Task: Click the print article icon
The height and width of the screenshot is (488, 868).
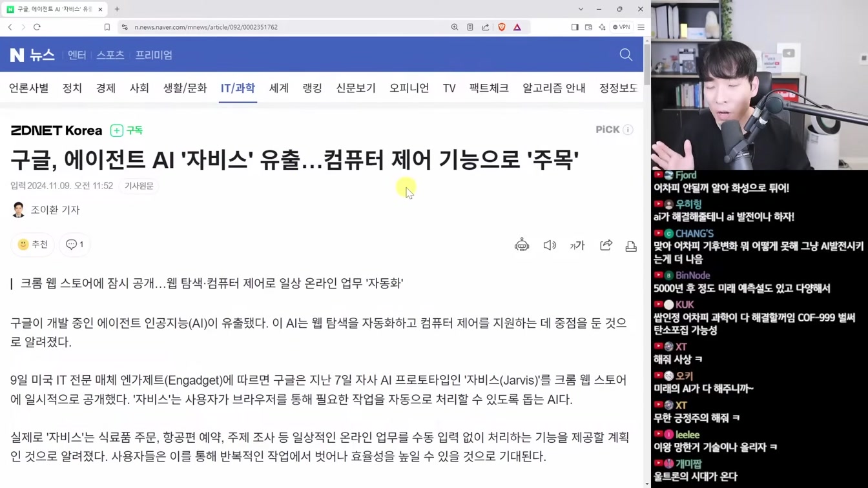Action: [631, 245]
